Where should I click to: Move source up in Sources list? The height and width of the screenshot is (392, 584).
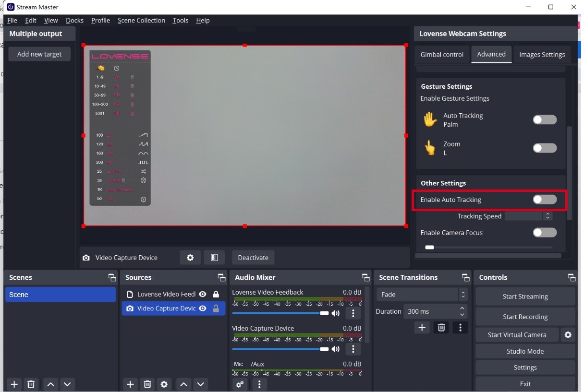[x=183, y=384]
